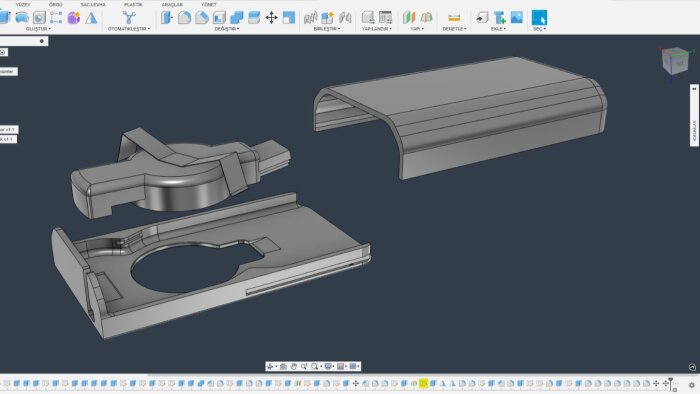Select the Chamfer tool
700x394 pixels.
tap(202, 17)
